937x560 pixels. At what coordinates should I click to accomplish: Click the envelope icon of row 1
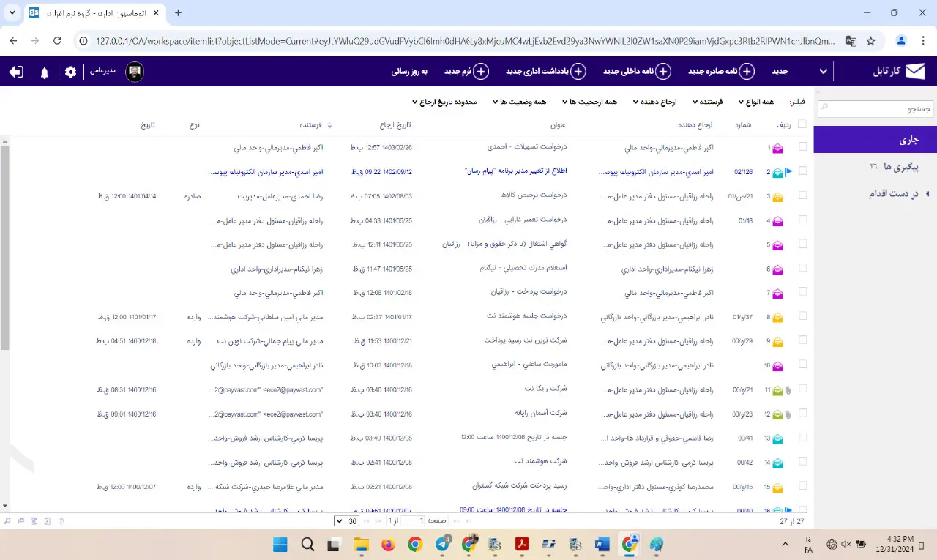tap(777, 148)
